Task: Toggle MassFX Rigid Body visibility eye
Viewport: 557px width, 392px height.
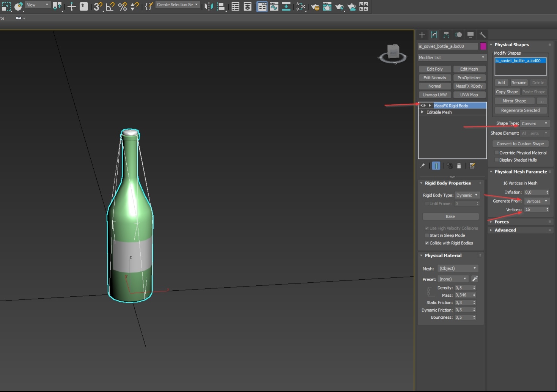Action: pos(423,105)
